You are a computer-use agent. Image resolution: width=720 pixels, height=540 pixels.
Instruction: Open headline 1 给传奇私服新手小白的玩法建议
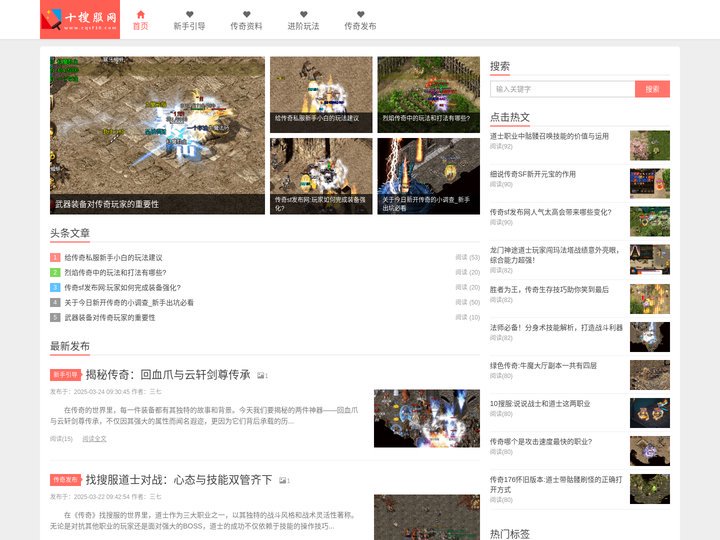pyautogui.click(x=113, y=258)
